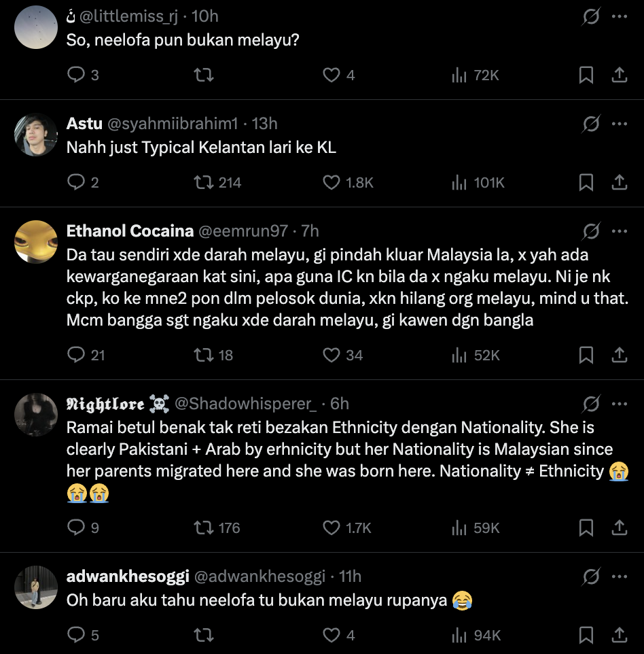Open more options on Nightlore's tweet

[619, 404]
